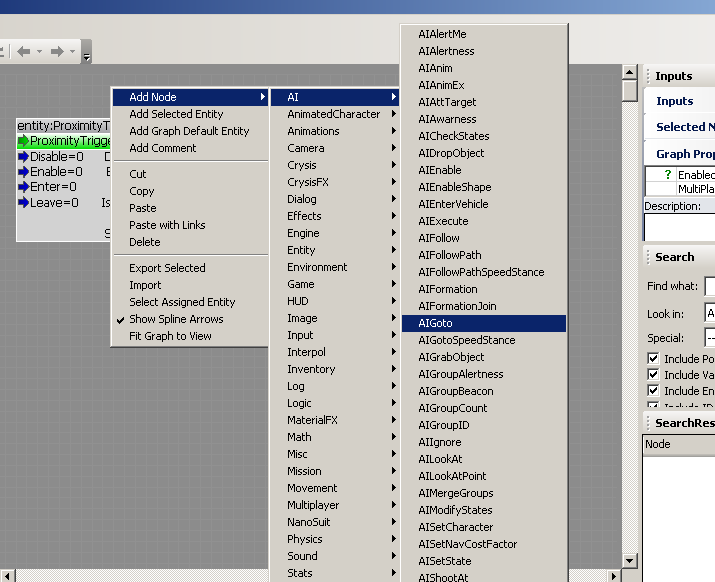Screen dimensions: 715x582
Task: Click the back navigation arrow in toolbar
Action: pos(23,52)
